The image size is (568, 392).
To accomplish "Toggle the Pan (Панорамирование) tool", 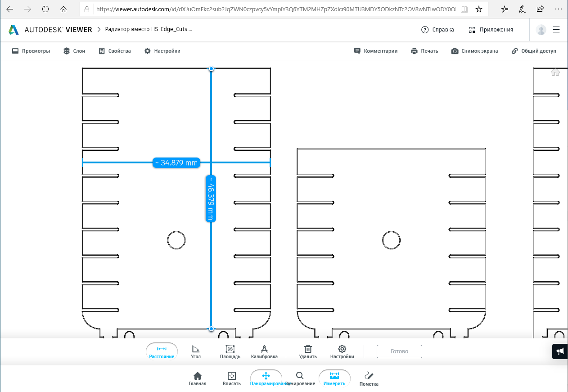I will [x=266, y=378].
